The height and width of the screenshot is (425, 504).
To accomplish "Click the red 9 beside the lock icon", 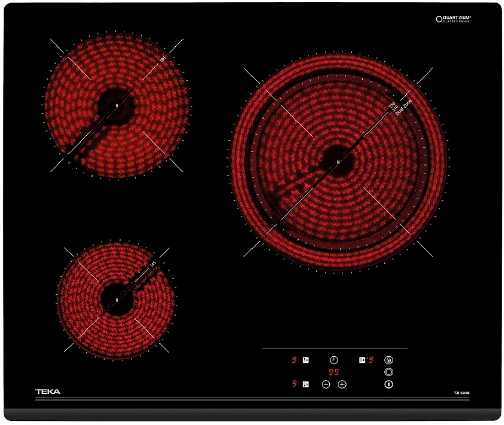I will pyautogui.click(x=371, y=360).
